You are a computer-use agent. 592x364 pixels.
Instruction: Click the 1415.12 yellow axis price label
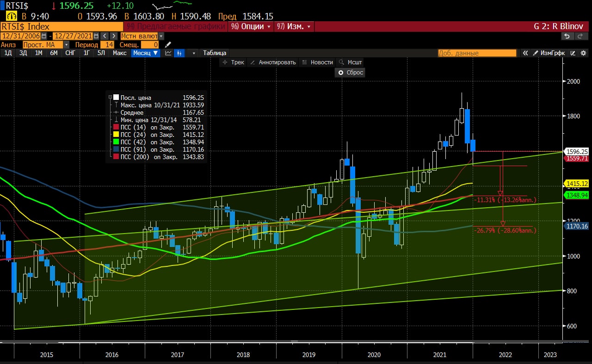pos(577,184)
